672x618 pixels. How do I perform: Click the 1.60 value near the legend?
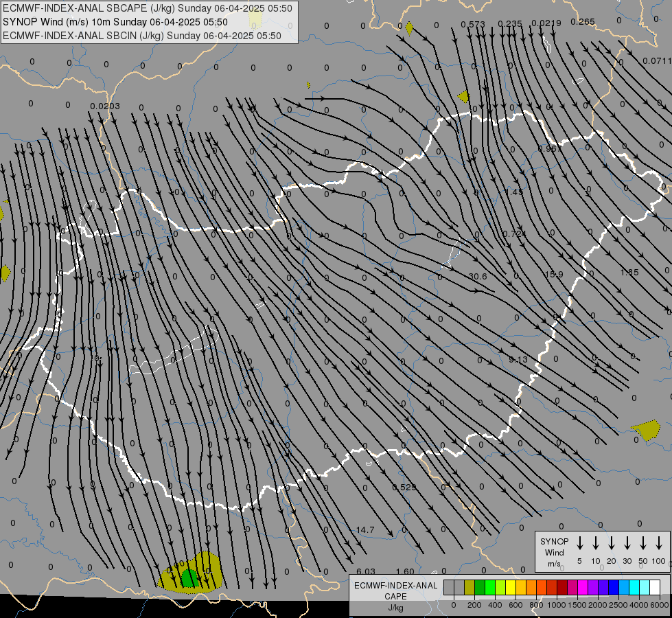coord(405,571)
